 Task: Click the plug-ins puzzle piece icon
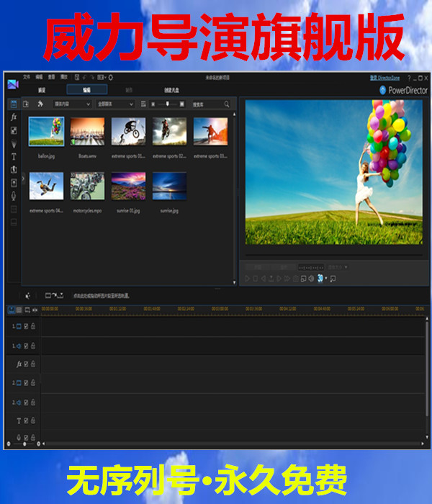pos(40,104)
